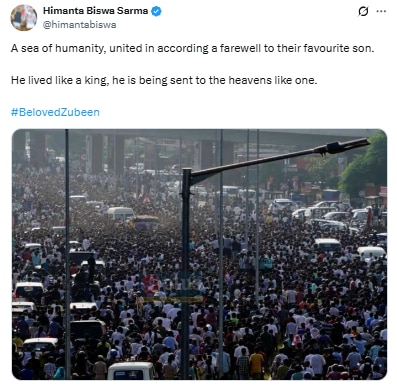Screen dimensions: 397x387
Task: Click the @himantabiswa handle
Action: [x=79, y=25]
